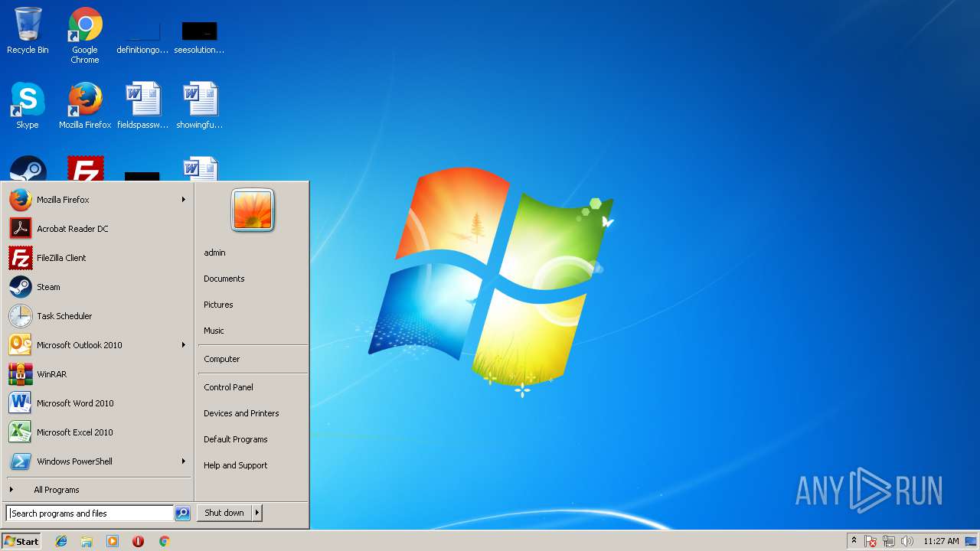Click the search magnifier button
The width and height of the screenshot is (980, 551).
pos(182,514)
